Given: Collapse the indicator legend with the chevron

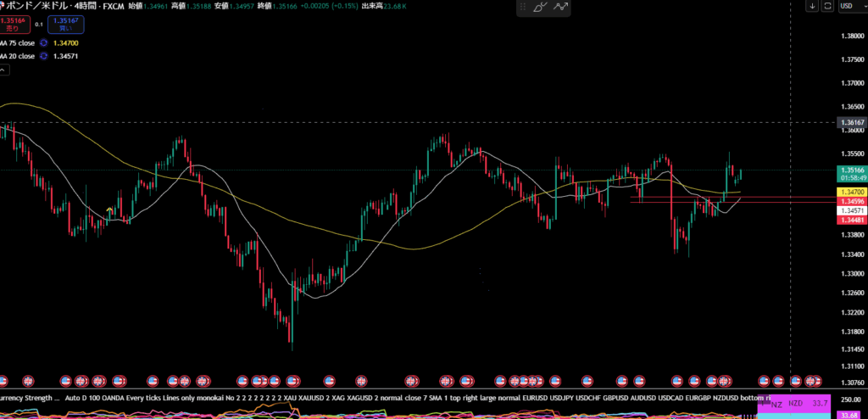Looking at the screenshot, I should tap(3, 71).
